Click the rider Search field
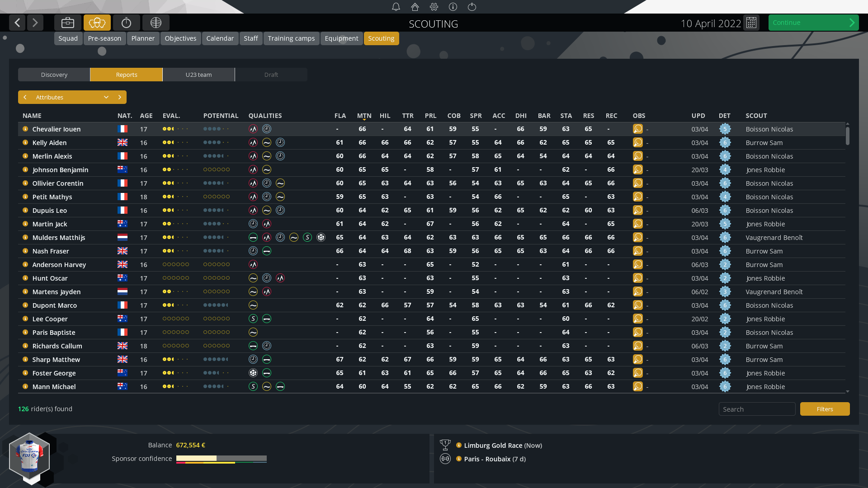 757,409
